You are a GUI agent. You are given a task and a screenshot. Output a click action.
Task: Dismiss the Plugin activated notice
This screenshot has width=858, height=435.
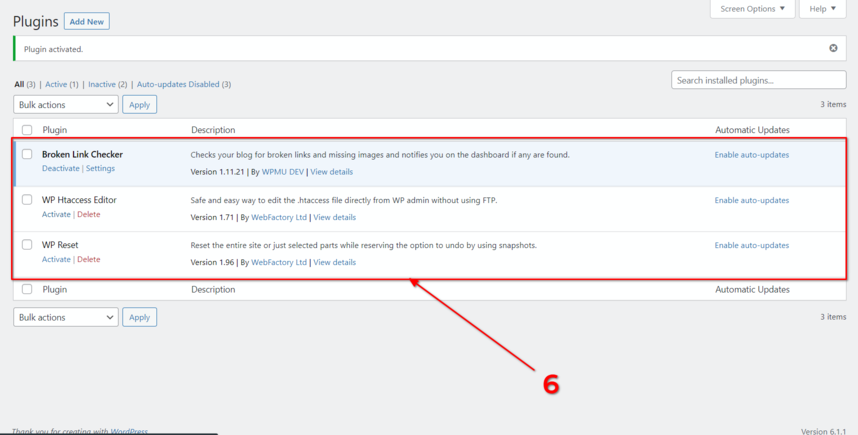[833, 48]
